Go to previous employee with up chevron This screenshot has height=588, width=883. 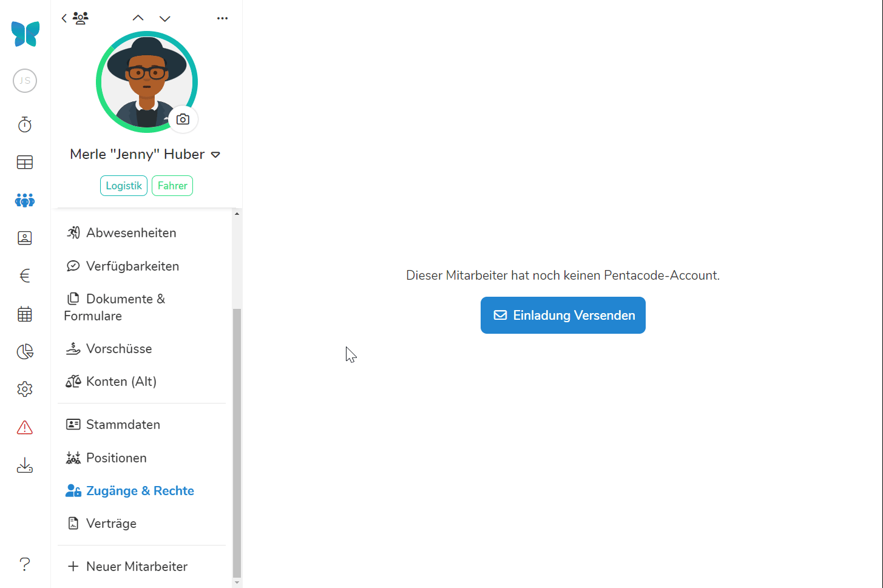[x=138, y=18]
